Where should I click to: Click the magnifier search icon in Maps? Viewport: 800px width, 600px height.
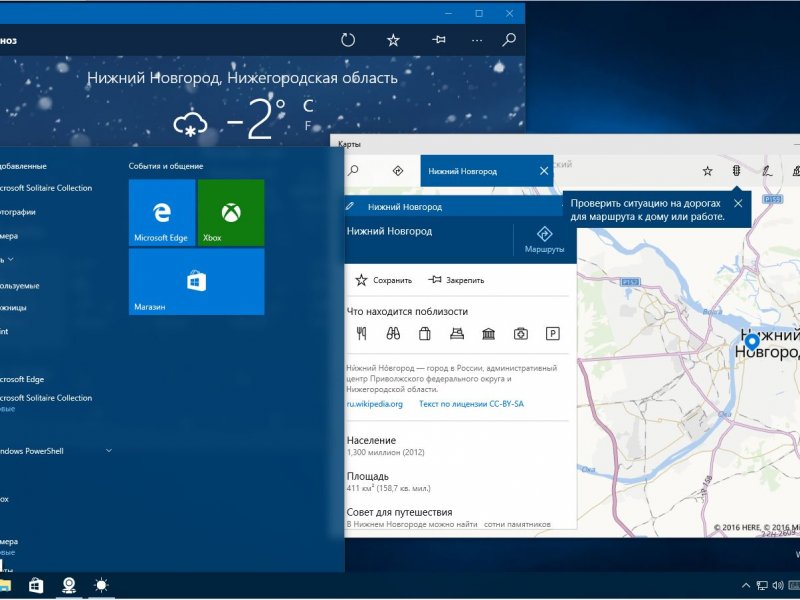(353, 170)
